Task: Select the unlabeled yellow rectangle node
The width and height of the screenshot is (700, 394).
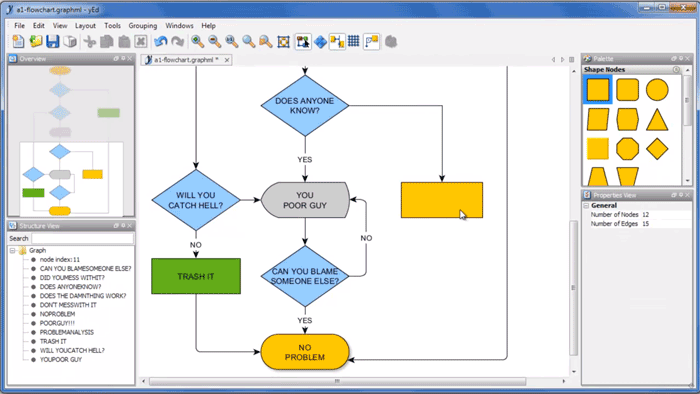Action: [442, 200]
